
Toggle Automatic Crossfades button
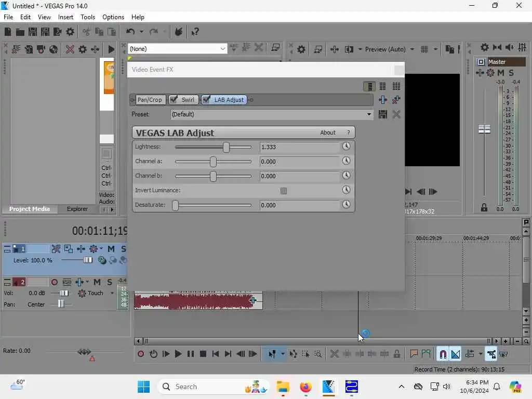point(455,354)
